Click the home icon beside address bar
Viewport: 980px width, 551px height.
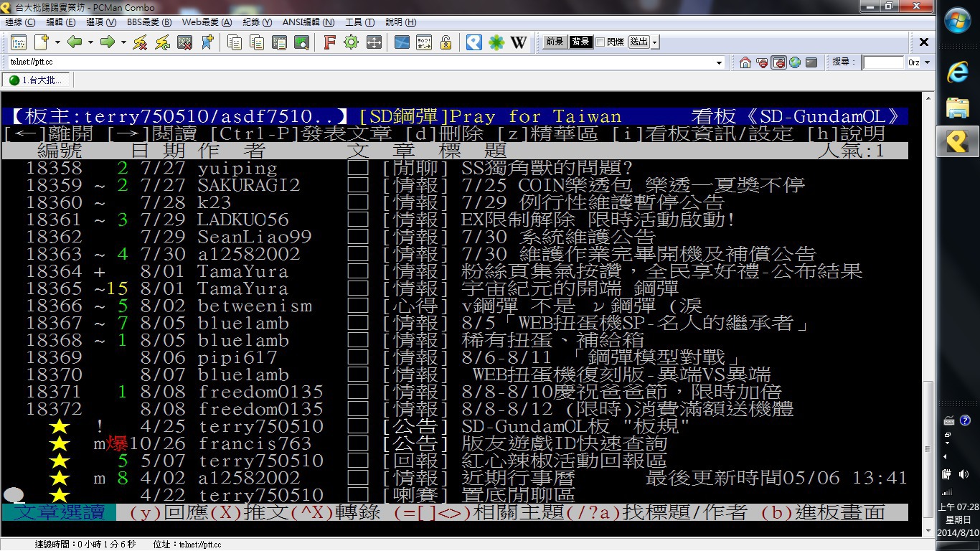pyautogui.click(x=745, y=62)
